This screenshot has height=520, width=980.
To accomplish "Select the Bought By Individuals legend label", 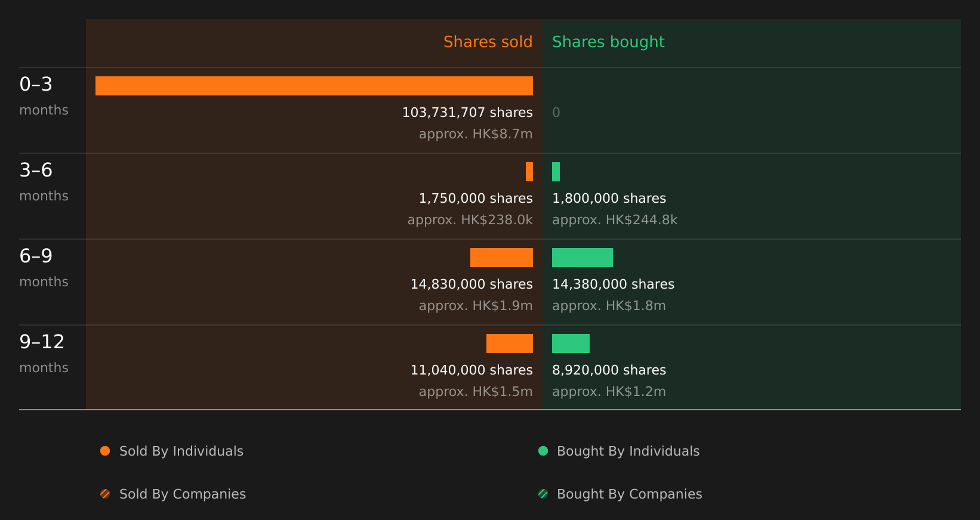I will [628, 451].
